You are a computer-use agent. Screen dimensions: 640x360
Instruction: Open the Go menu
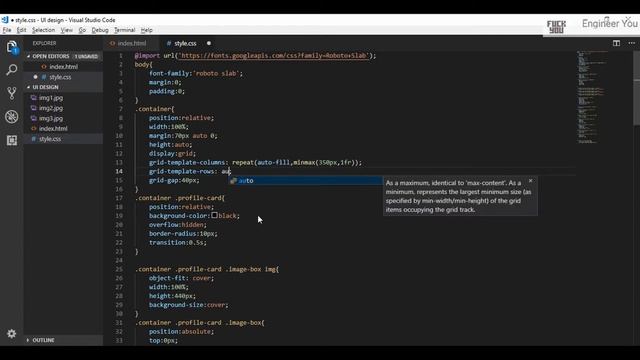pos(82,30)
